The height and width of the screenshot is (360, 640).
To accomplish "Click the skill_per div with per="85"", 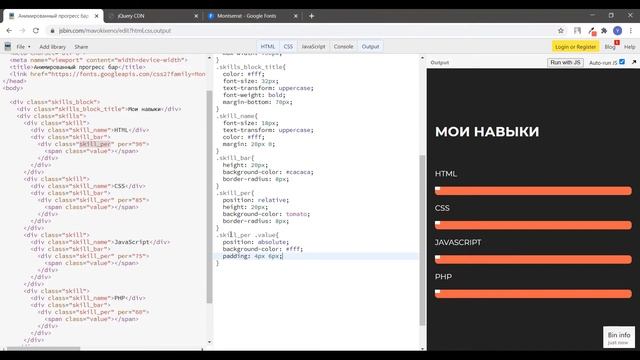I will (x=93, y=200).
